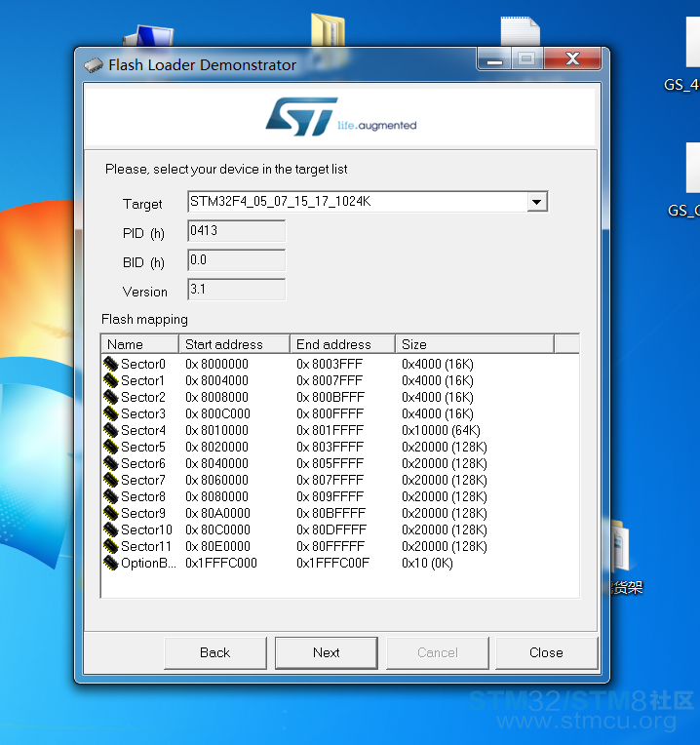Open the Computer desktop icon
The width and height of the screenshot is (700, 745).
coord(148,36)
